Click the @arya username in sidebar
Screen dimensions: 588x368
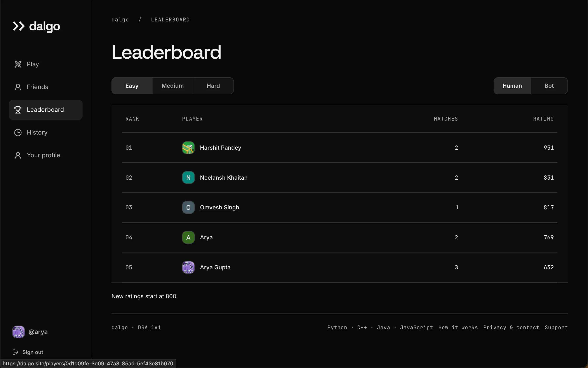click(38, 332)
